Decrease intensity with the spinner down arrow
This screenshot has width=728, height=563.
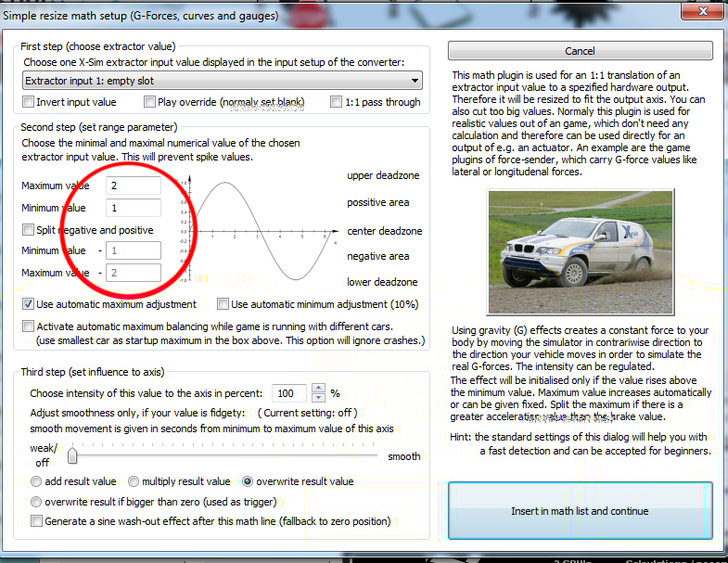(x=318, y=398)
